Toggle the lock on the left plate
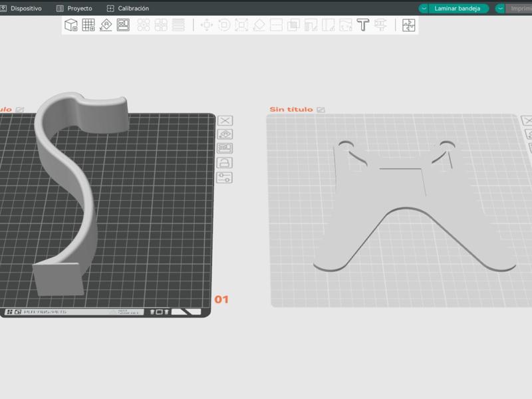Screen dimensions: 532x399 (x=226, y=162)
